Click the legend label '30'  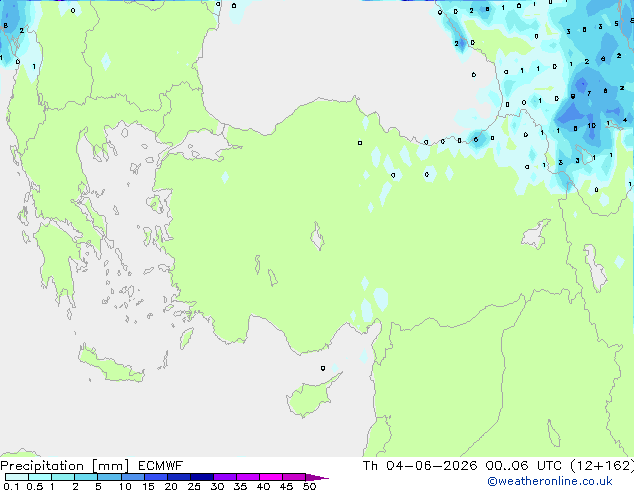pyautogui.click(x=217, y=486)
